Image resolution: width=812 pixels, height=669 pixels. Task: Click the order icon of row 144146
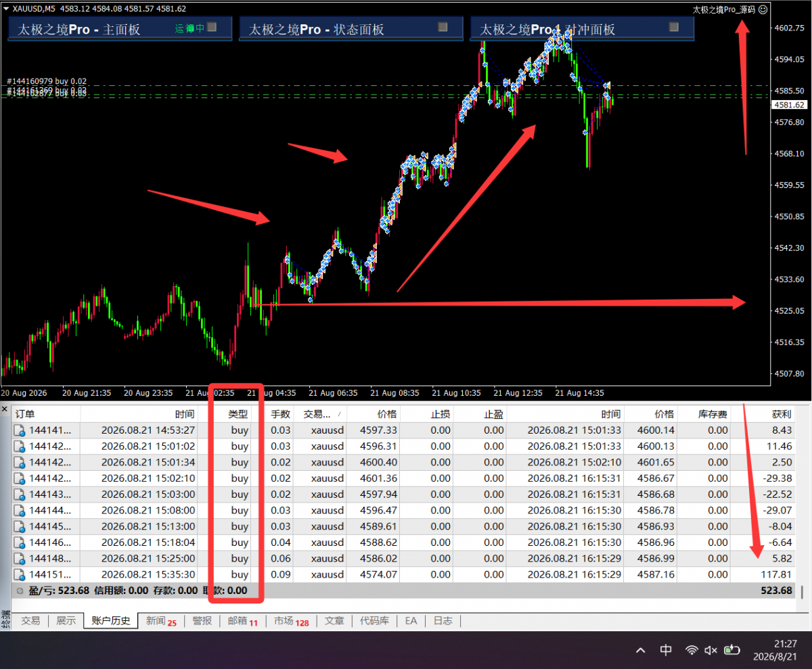[20, 543]
